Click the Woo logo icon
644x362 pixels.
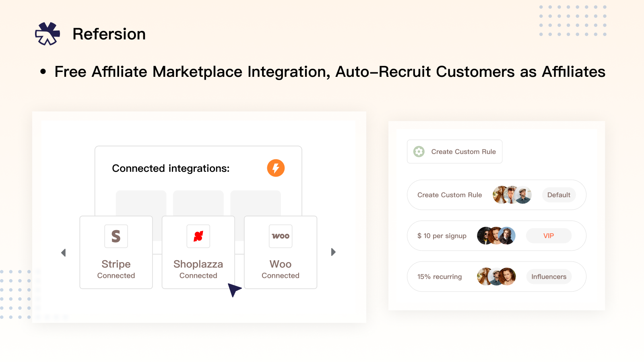point(281,236)
